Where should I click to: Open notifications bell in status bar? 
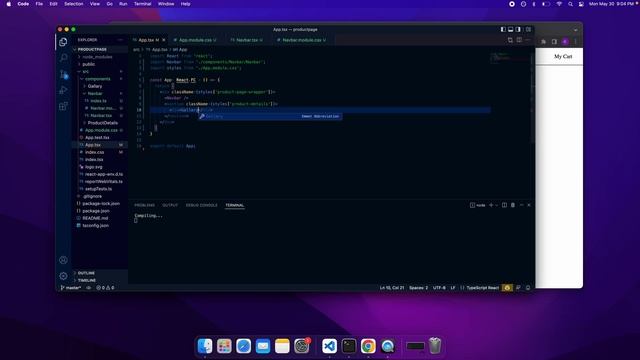tap(528, 288)
